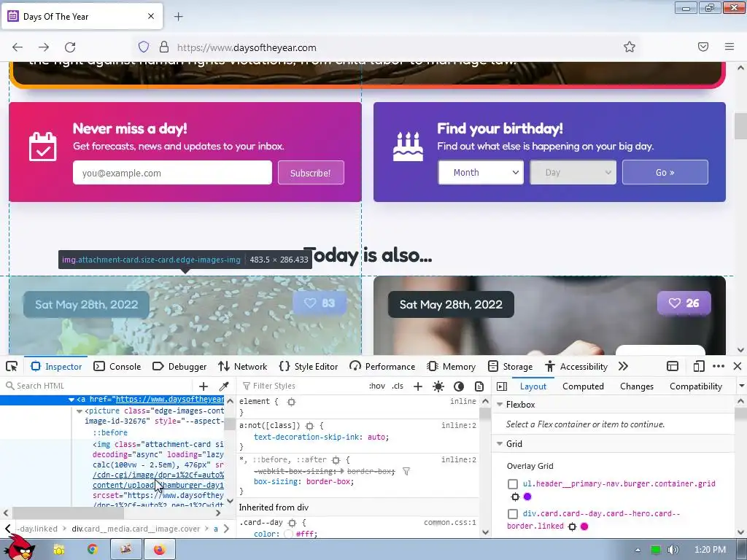
Task: Create new node plus icon
Action: 204,386
